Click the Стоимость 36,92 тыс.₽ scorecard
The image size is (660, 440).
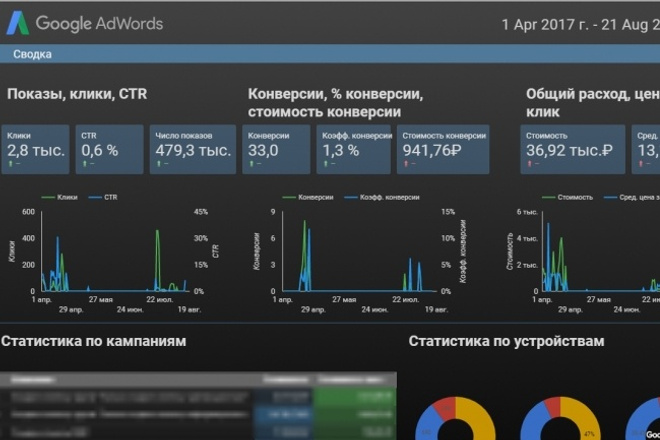click(572, 149)
